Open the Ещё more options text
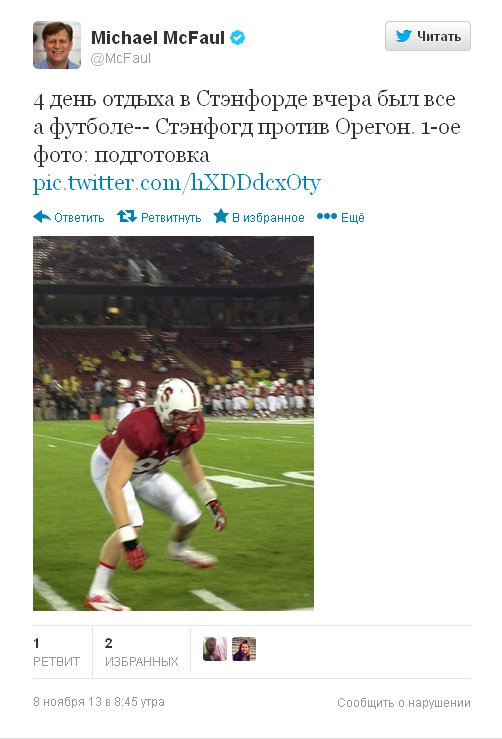The image size is (502, 739). (353, 218)
